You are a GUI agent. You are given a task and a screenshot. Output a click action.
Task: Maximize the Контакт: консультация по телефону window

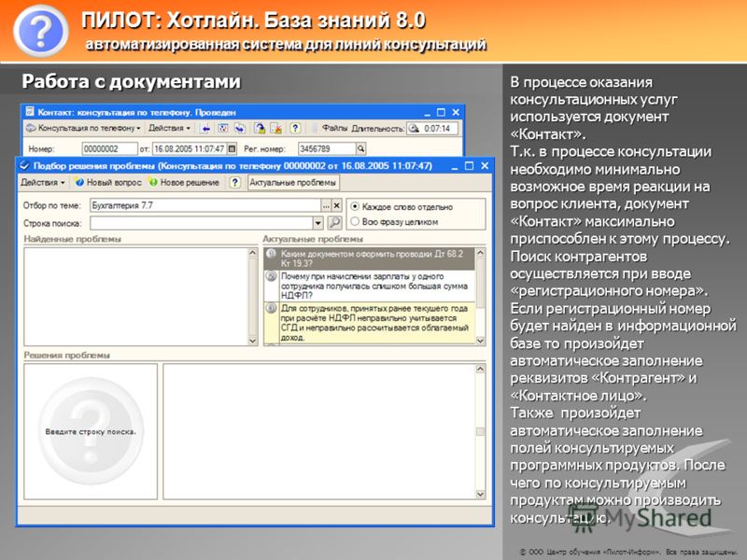click(x=441, y=112)
